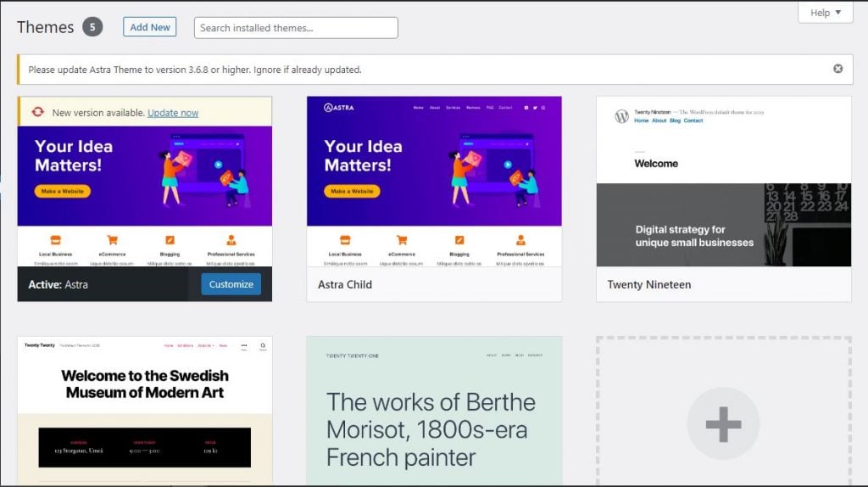Screen dimensions: 868x487
Task: Click the Active: Astra label
Action: tap(58, 284)
